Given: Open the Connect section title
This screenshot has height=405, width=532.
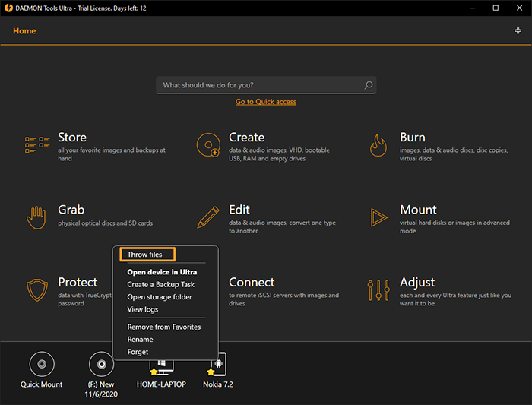Looking at the screenshot, I should pos(252,283).
